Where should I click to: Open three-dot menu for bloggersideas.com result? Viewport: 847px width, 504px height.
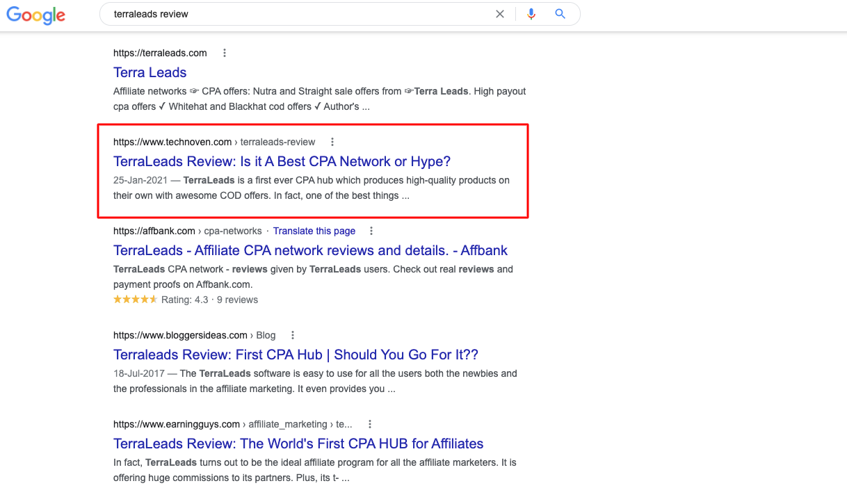(293, 335)
